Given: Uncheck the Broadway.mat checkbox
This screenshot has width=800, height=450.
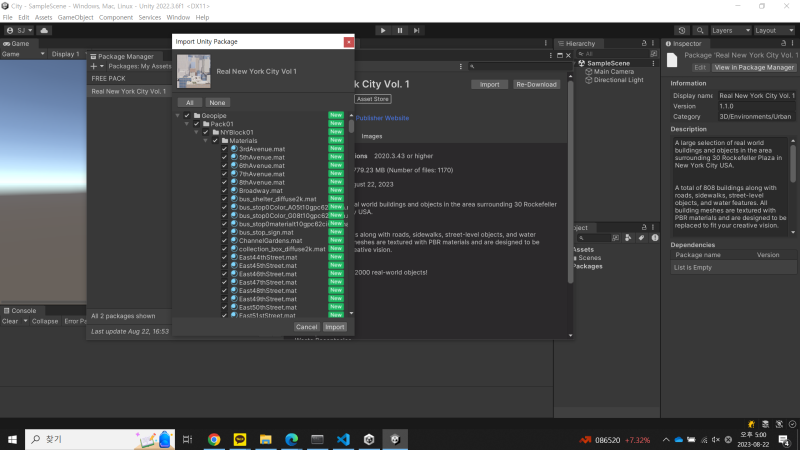Looking at the screenshot, I should tap(224, 191).
